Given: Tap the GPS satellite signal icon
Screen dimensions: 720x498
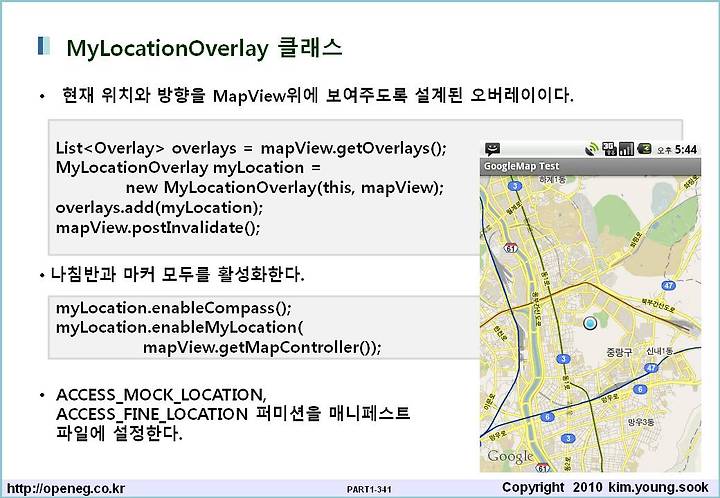Looking at the screenshot, I should [x=592, y=149].
